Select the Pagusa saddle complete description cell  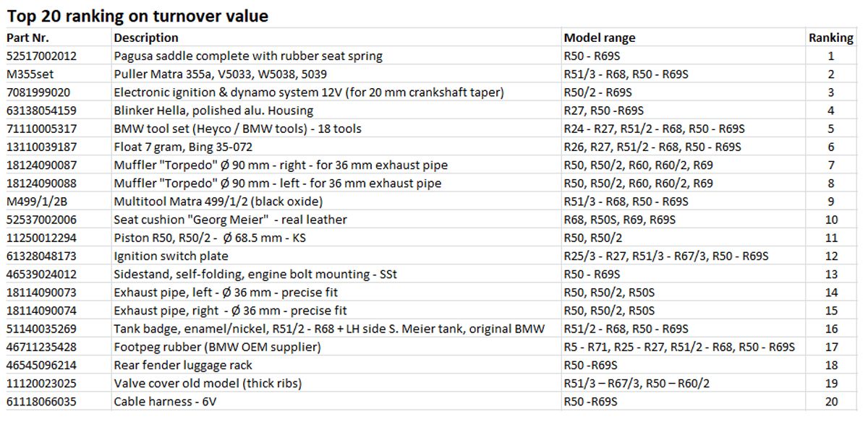click(x=336, y=56)
